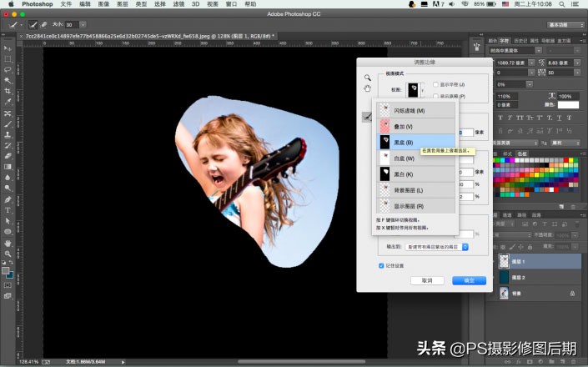Pick the Type (T) tool
This screenshot has width=588, height=367.
(8, 211)
